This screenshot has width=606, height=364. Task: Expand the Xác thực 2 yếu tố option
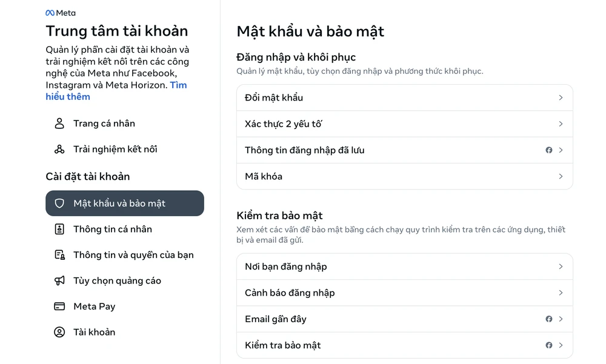click(404, 124)
